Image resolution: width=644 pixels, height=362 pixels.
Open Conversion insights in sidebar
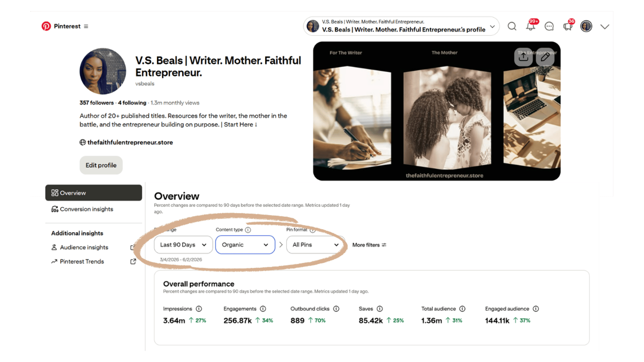87,209
